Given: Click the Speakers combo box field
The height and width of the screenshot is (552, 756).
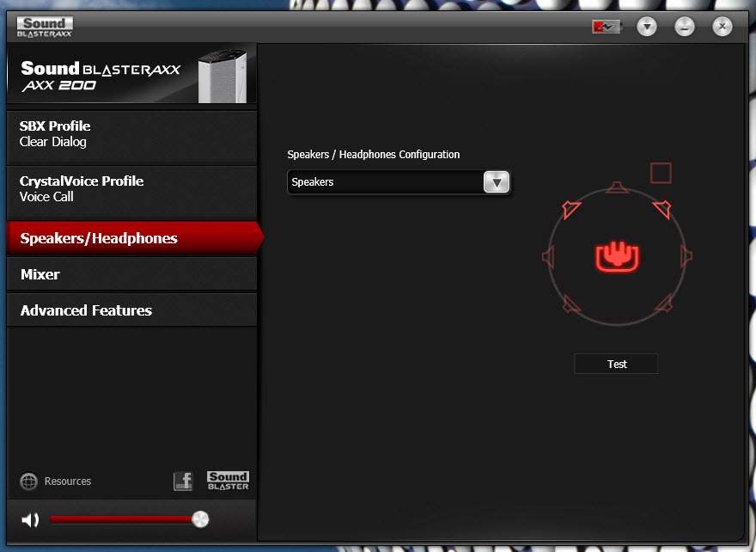Looking at the screenshot, I should pyautogui.click(x=399, y=182).
